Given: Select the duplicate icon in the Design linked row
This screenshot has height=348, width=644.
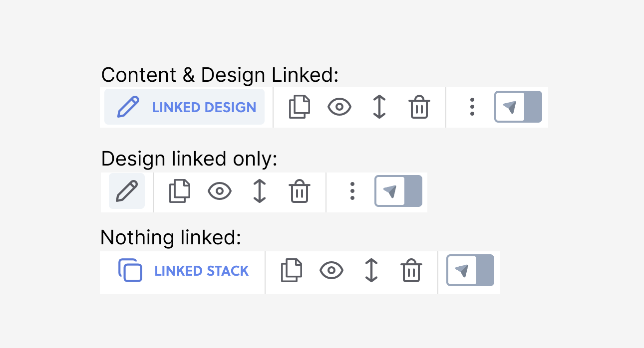Looking at the screenshot, I should [x=179, y=191].
